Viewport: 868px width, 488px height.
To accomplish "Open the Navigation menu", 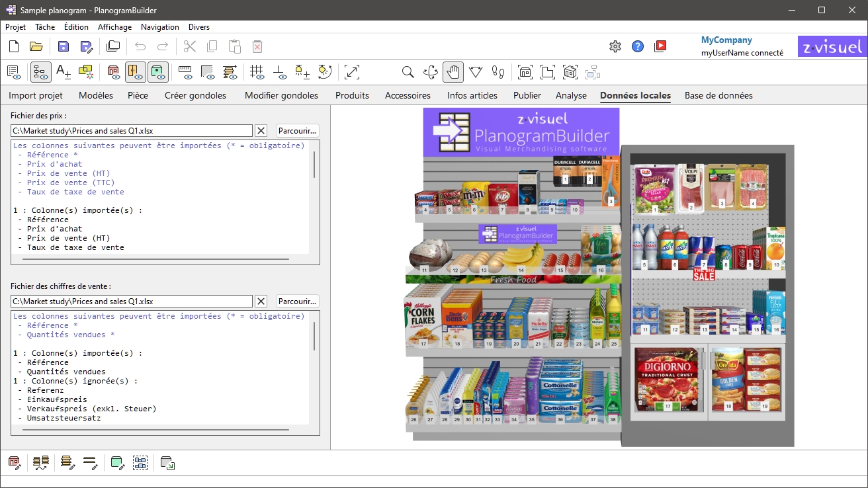I will point(160,27).
